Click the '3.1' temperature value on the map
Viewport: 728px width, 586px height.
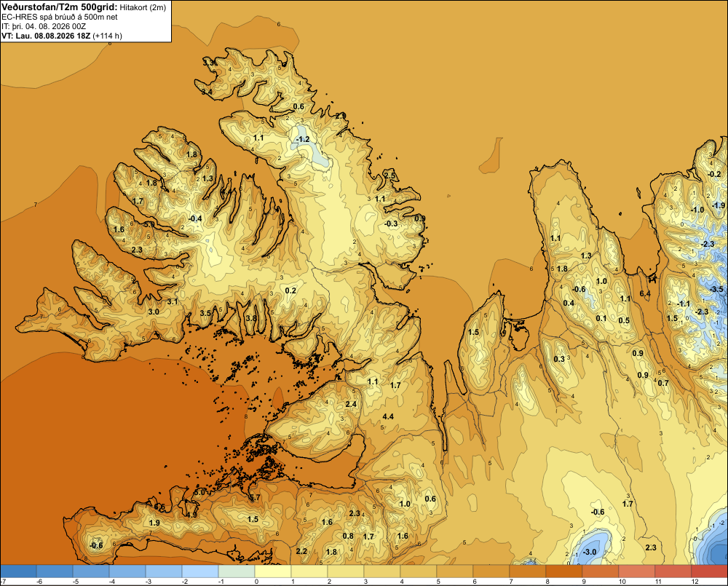[173, 301]
